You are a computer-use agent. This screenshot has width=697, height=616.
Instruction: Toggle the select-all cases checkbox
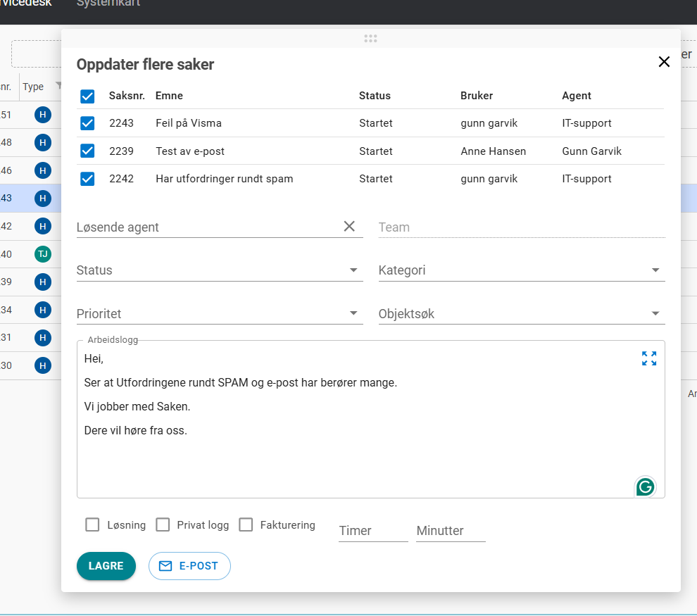click(87, 96)
